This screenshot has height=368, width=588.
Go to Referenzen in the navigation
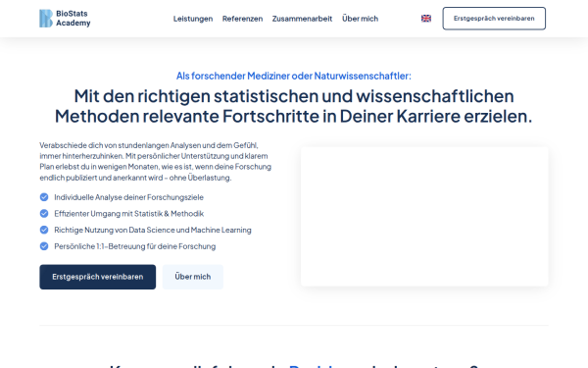(242, 19)
